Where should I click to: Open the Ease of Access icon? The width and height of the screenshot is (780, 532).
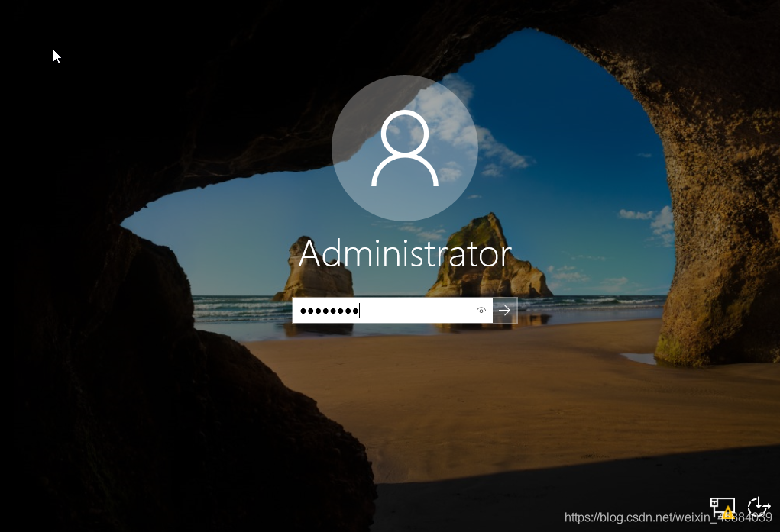(759, 508)
